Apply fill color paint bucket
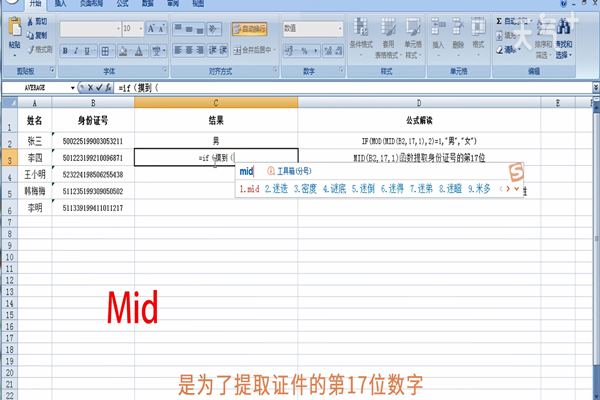Image resolution: width=600 pixels, height=400 pixels. coord(123,51)
